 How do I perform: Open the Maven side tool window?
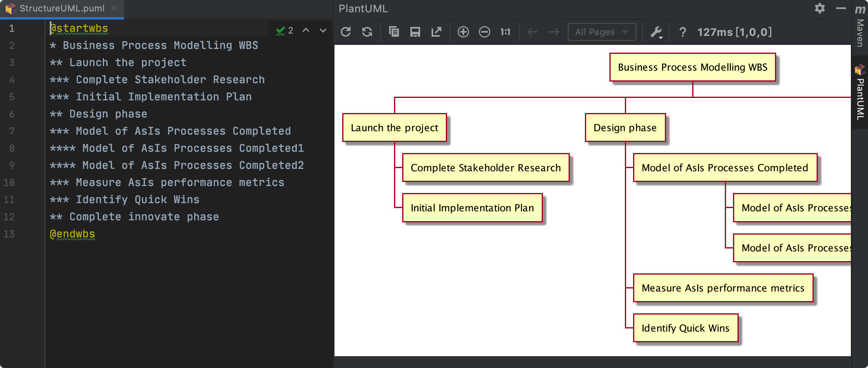[x=860, y=27]
